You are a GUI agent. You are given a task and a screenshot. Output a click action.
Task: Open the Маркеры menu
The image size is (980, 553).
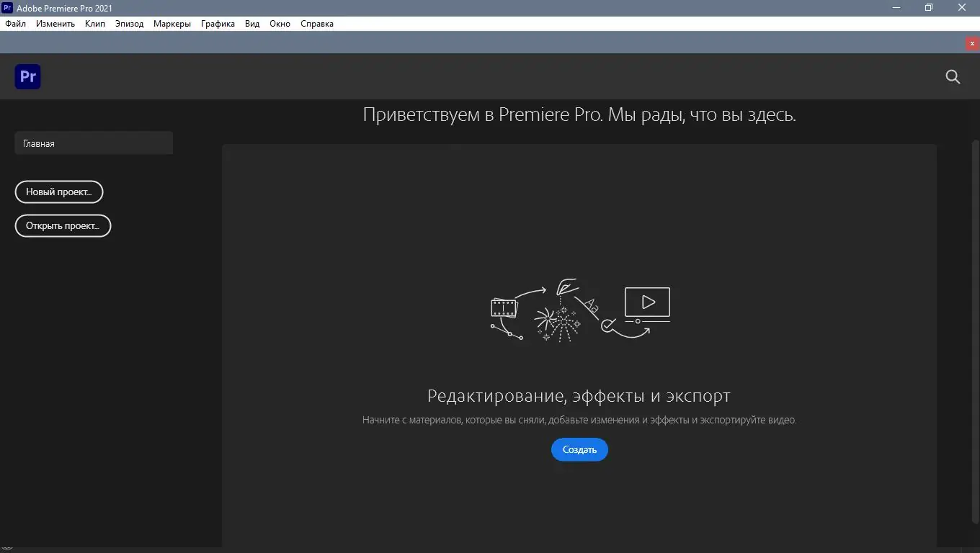click(171, 23)
